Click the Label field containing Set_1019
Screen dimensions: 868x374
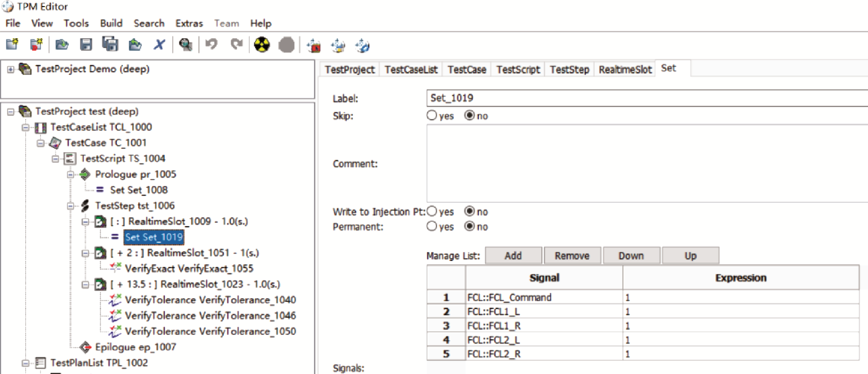coord(647,98)
